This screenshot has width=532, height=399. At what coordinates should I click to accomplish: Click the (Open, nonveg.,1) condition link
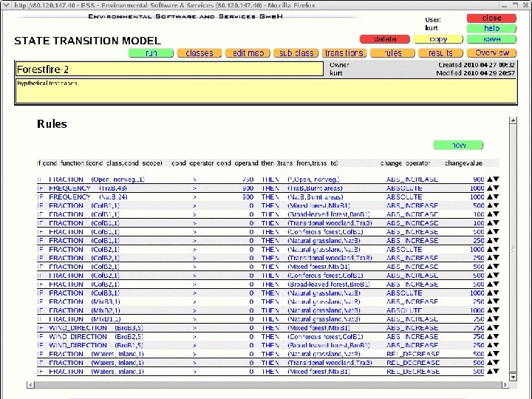(117, 180)
